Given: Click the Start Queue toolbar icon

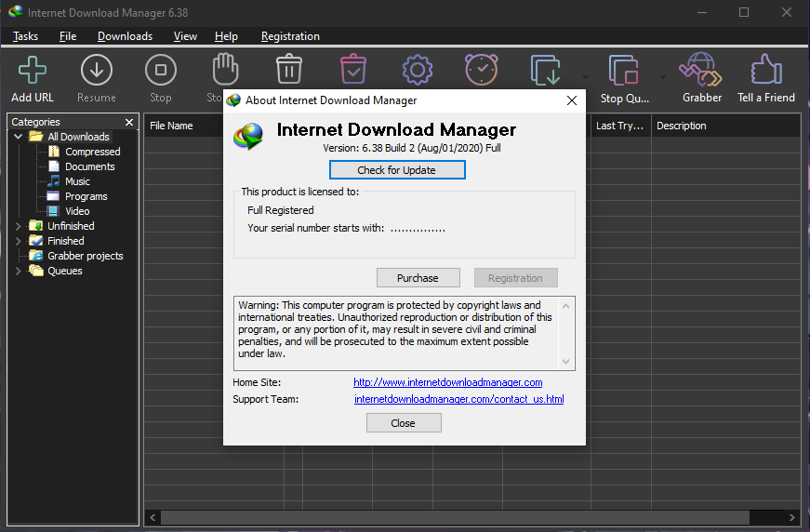Looking at the screenshot, I should coord(546,70).
